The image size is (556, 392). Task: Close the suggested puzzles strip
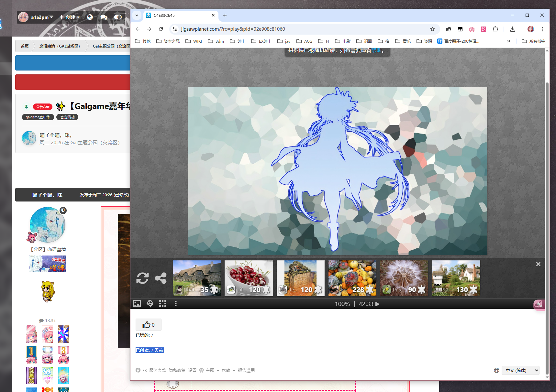[x=538, y=264]
